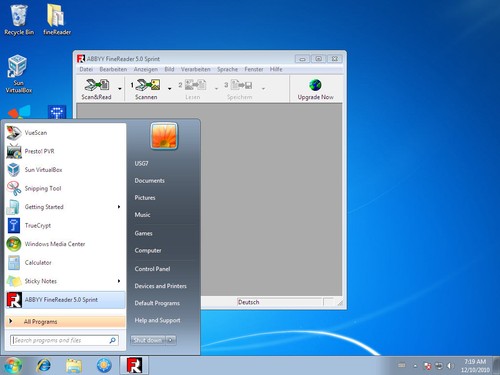Click the Deutsch language status field
The width and height of the screenshot is (500, 375).
tap(280, 302)
